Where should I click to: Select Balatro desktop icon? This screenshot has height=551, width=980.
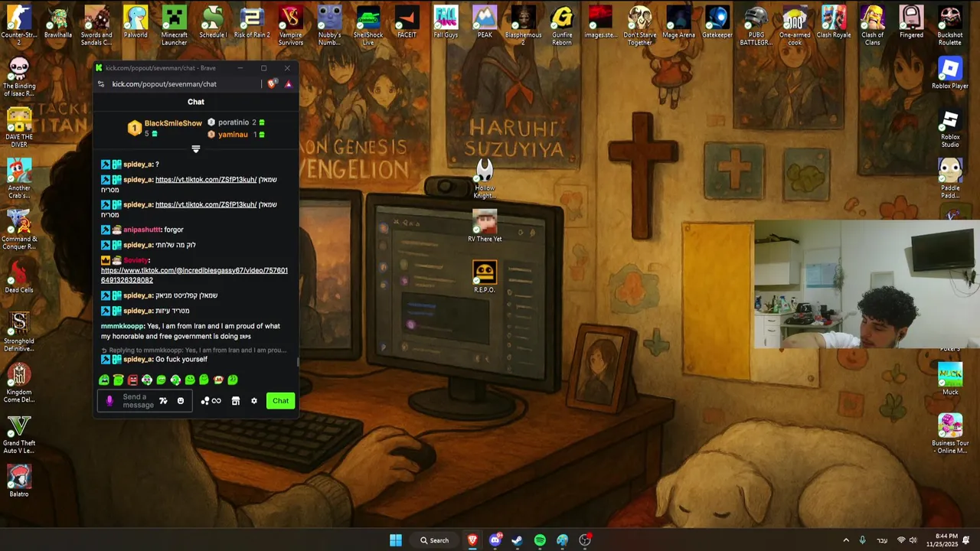coord(19,481)
